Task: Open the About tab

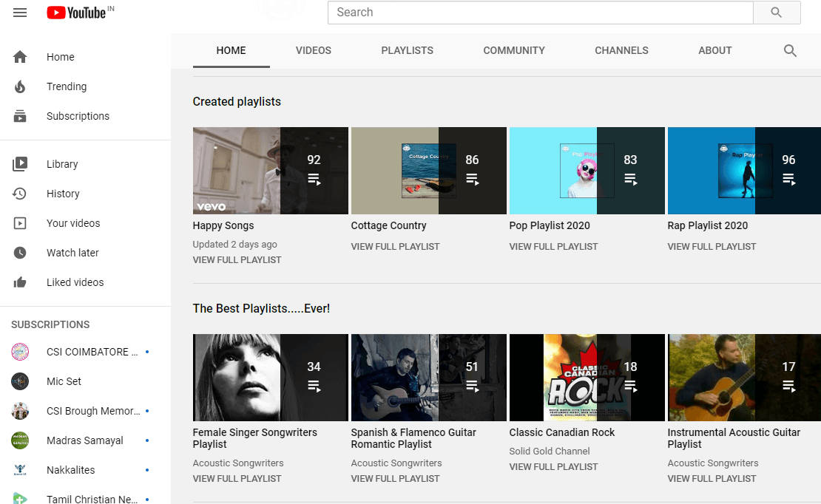Action: click(x=714, y=51)
